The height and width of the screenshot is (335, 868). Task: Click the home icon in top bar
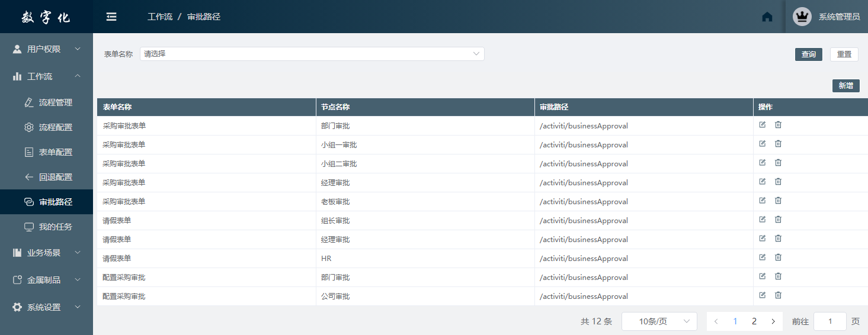(767, 17)
